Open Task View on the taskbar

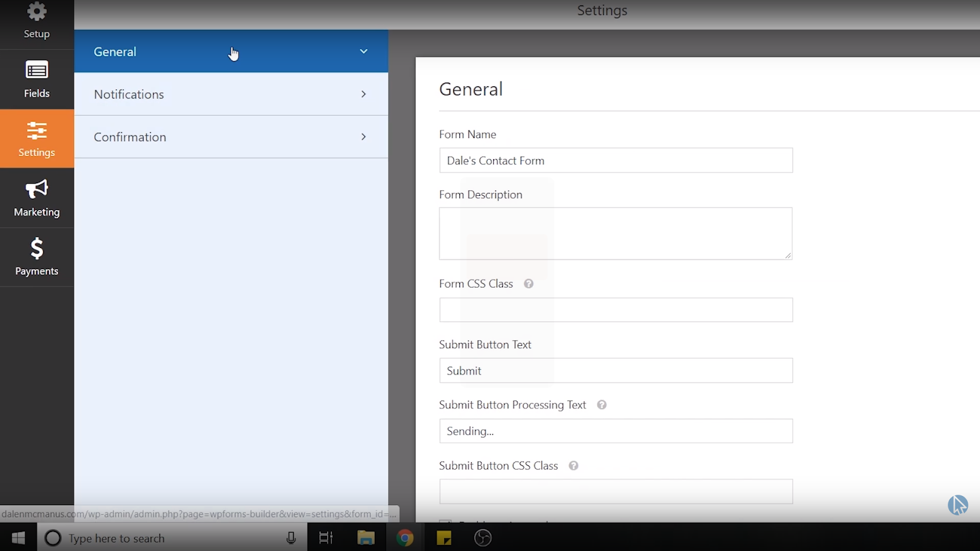click(x=326, y=538)
